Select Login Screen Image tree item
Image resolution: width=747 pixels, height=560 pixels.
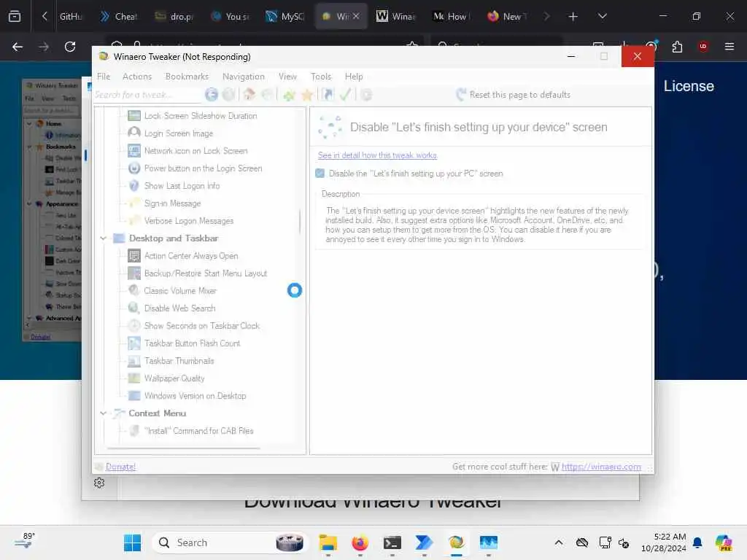[179, 133]
